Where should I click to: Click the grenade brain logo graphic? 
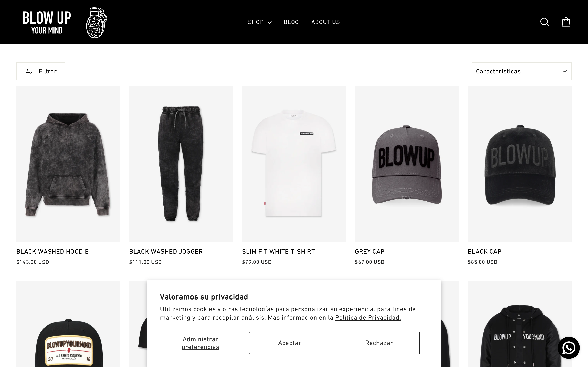coord(96,22)
